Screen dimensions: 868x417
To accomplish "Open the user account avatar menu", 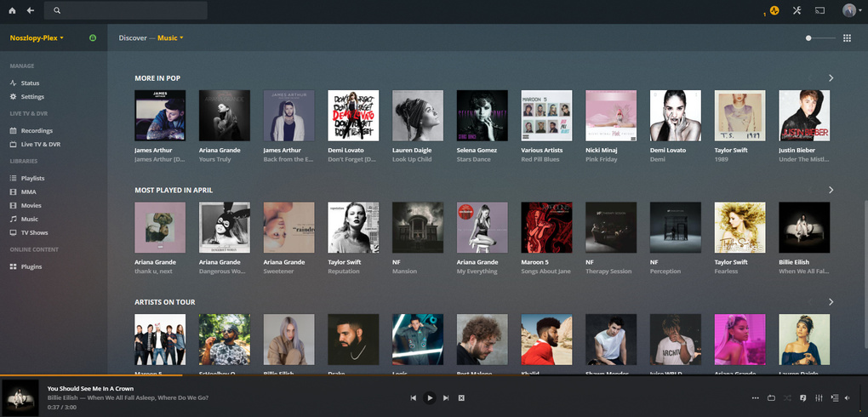I will click(x=848, y=10).
